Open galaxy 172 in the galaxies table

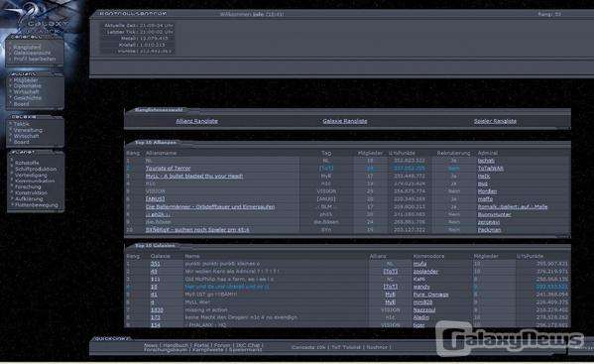click(x=155, y=317)
